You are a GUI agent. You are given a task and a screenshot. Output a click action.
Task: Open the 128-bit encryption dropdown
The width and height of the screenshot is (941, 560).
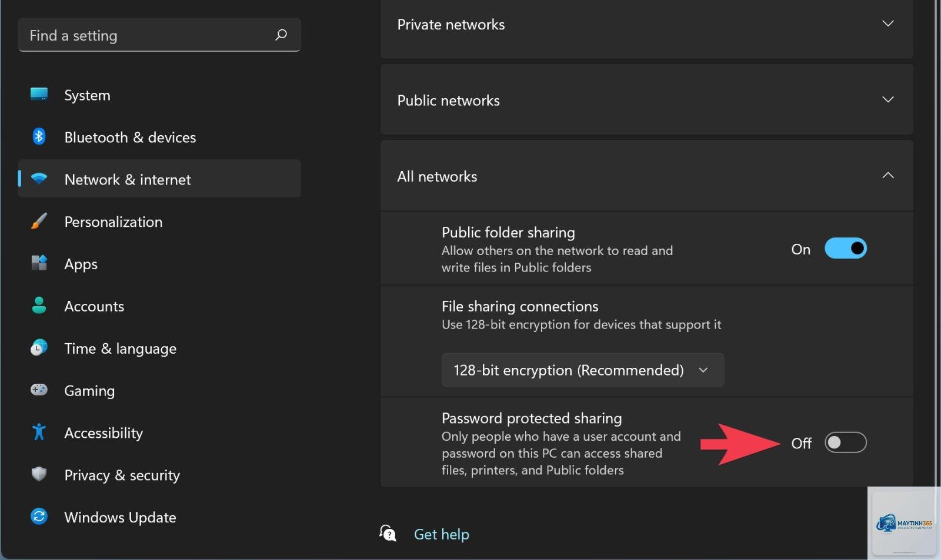tap(582, 370)
